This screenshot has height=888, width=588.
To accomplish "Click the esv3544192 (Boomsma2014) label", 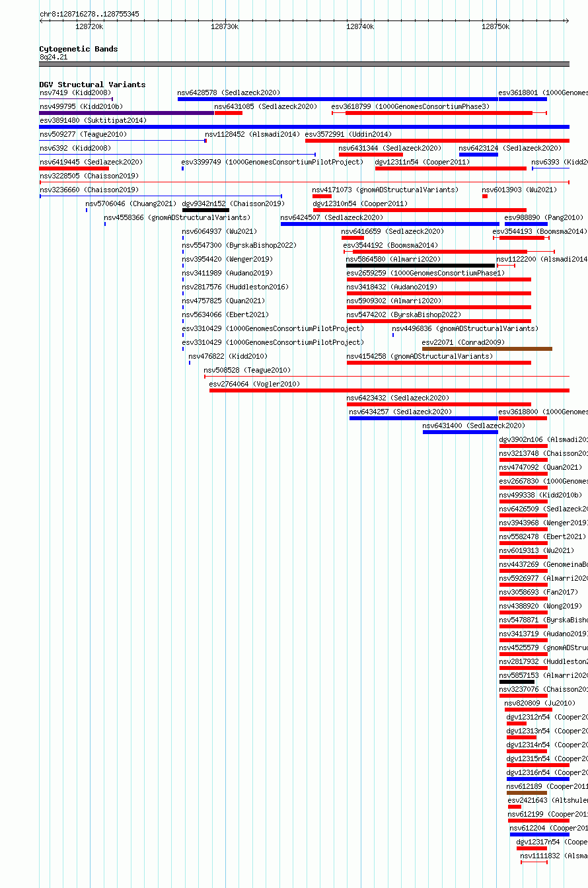I will [x=390, y=245].
